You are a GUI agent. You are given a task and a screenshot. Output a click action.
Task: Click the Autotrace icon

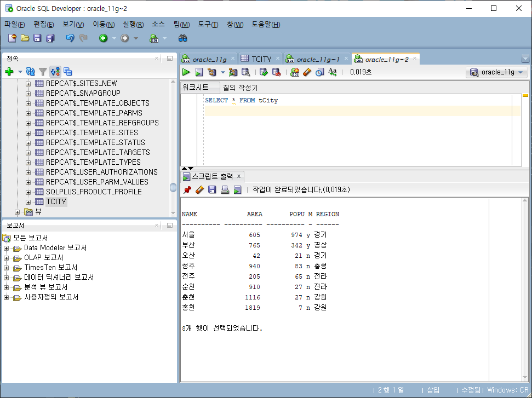233,72
